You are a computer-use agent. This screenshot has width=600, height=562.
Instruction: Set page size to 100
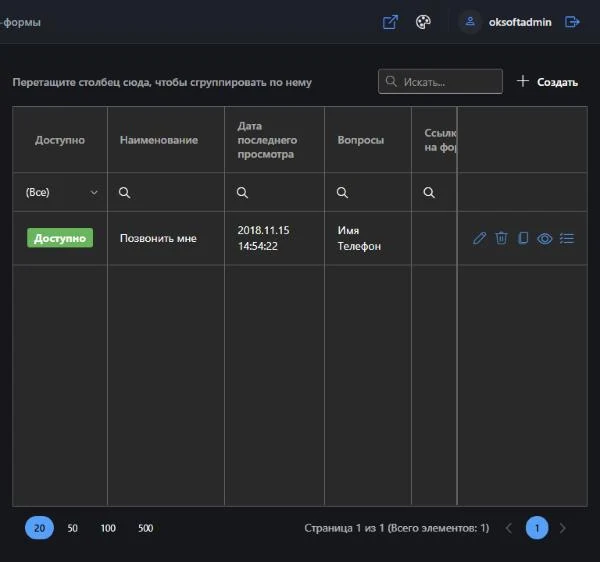click(x=108, y=528)
